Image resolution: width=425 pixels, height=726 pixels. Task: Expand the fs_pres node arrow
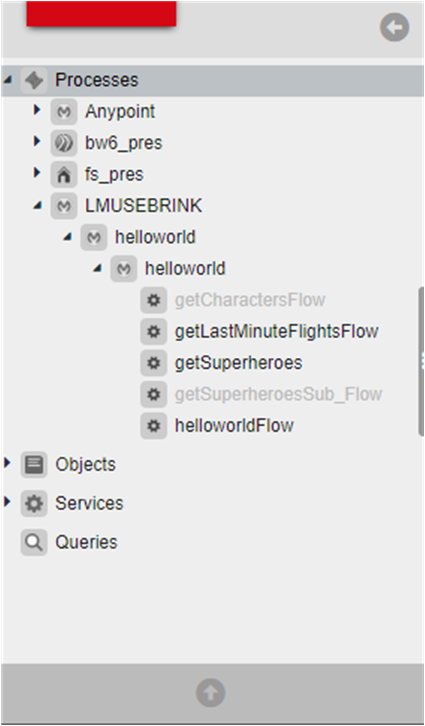point(37,173)
